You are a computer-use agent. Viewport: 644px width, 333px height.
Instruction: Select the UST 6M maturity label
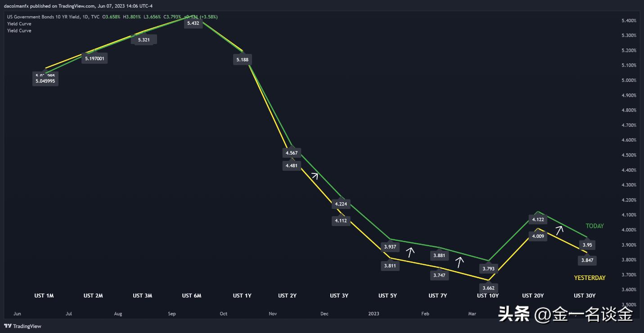click(x=192, y=296)
